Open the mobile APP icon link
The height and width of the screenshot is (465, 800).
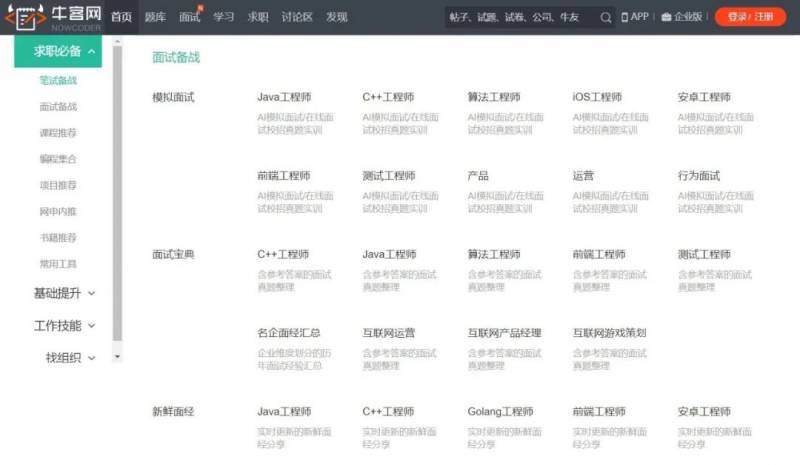[x=635, y=17]
